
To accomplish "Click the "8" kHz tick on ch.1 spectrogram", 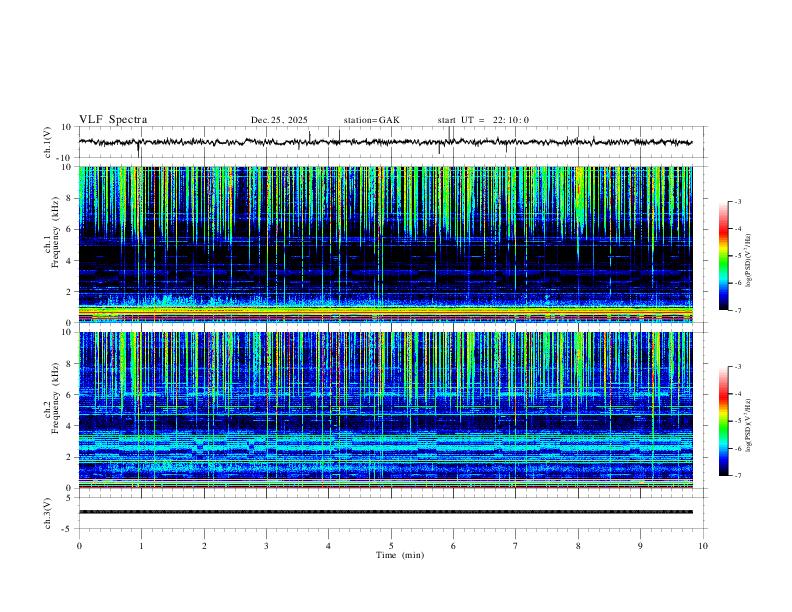I will pos(70,198).
